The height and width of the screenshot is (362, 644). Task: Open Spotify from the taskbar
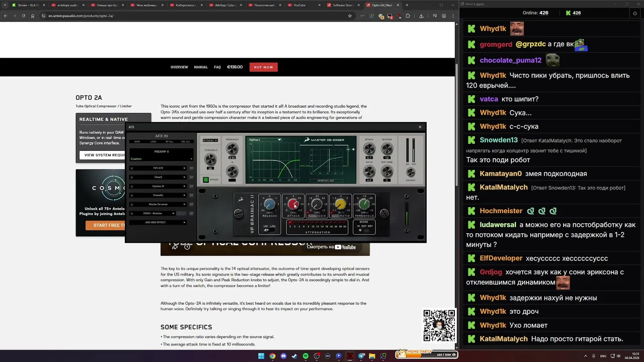click(x=305, y=356)
